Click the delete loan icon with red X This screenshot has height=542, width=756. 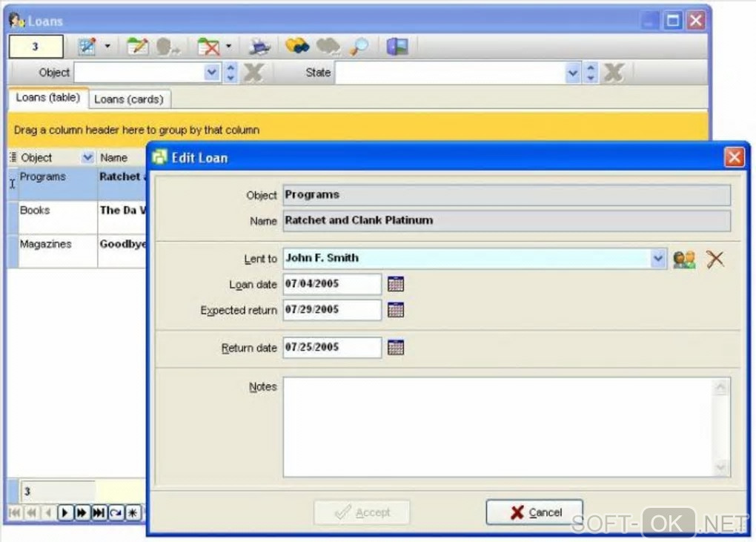[x=209, y=47]
